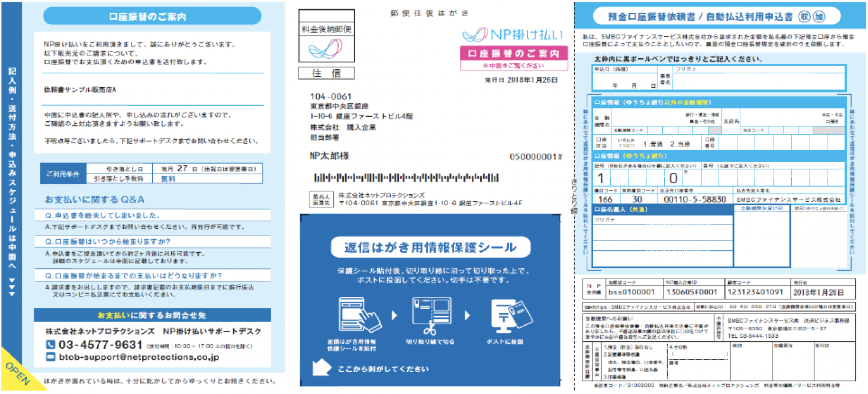The width and height of the screenshot is (868, 394).
Task: Click the 払込先加入者名 SMBCファイナンスサービス株式会社
Action: [x=789, y=199]
